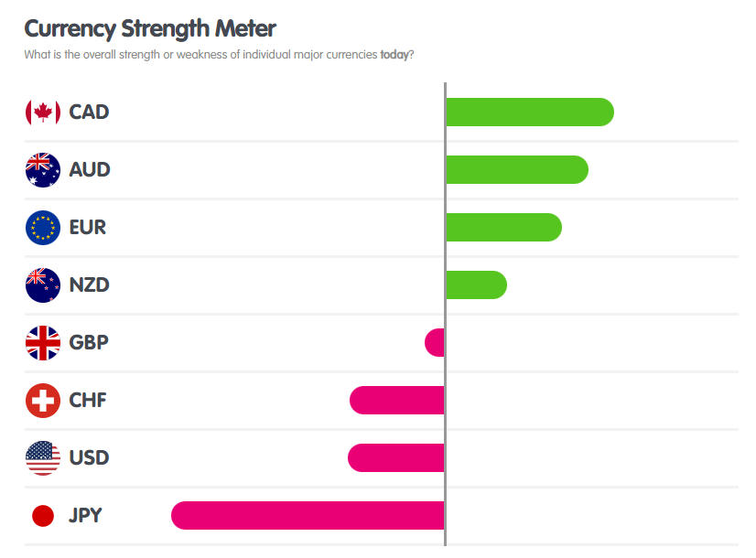Viewport: 756px width, 558px height.
Task: Click the Swiss flag icon
Action: [x=43, y=401]
